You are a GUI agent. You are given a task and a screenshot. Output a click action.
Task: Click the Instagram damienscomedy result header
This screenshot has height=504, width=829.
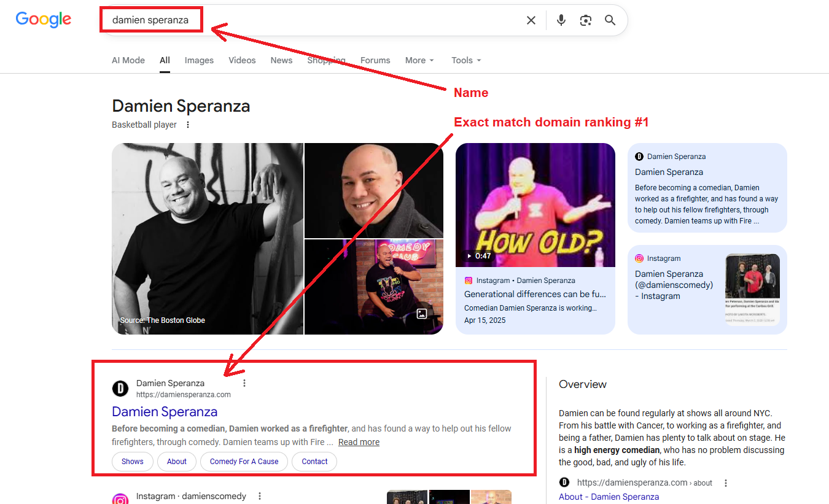pos(191,496)
